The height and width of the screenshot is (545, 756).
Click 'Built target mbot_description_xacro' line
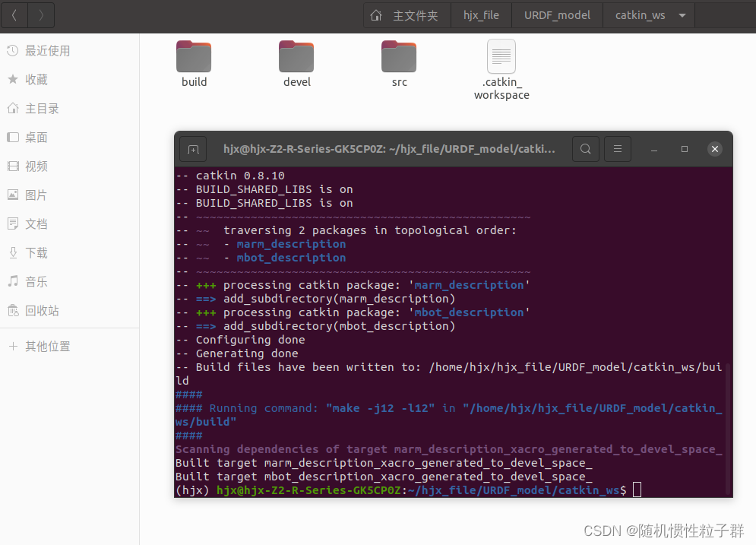pyautogui.click(x=384, y=477)
